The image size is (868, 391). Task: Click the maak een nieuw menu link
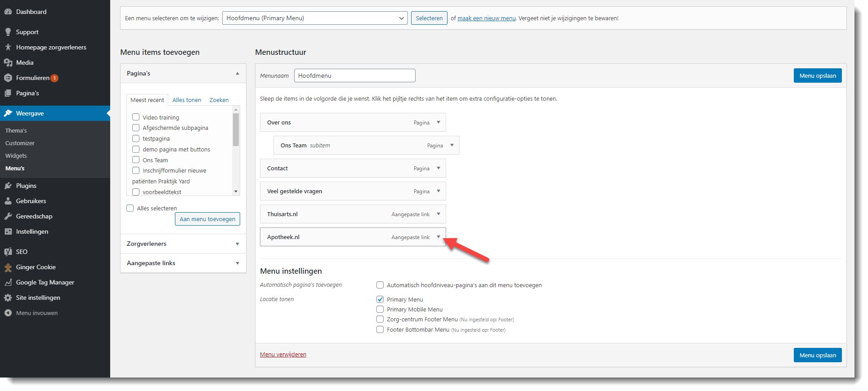[x=487, y=18]
